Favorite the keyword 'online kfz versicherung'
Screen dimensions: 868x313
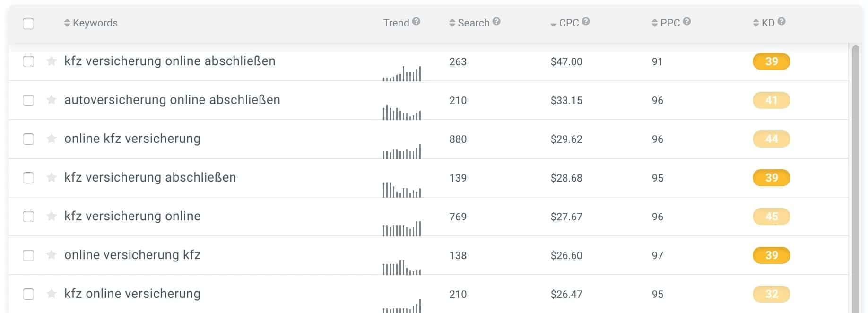[51, 139]
